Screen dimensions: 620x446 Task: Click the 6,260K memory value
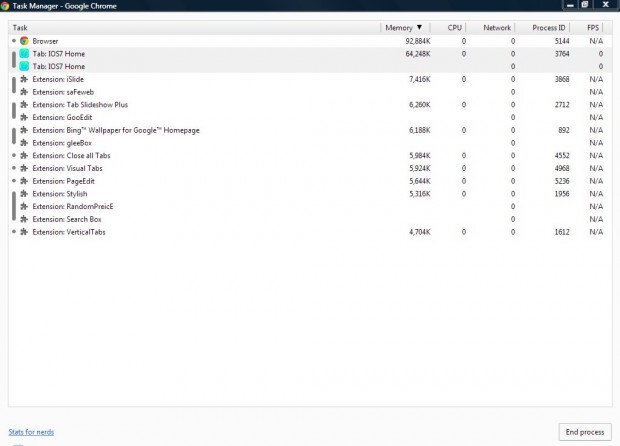click(420, 104)
